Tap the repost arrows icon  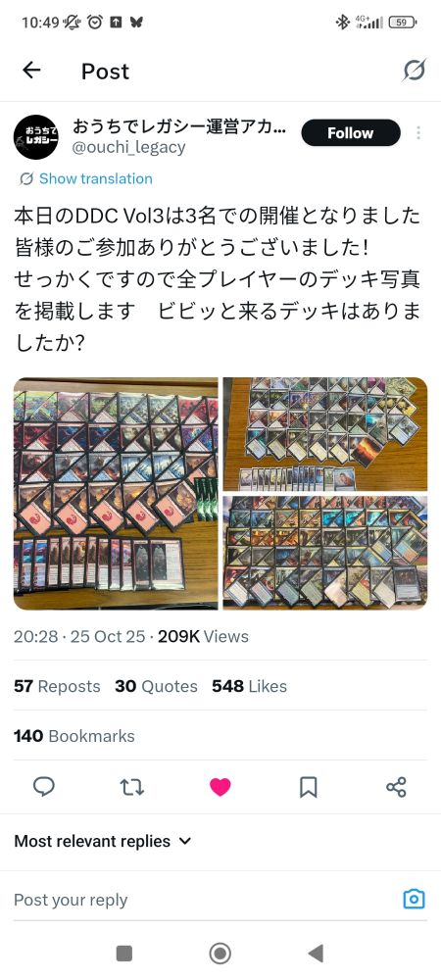coord(131,787)
